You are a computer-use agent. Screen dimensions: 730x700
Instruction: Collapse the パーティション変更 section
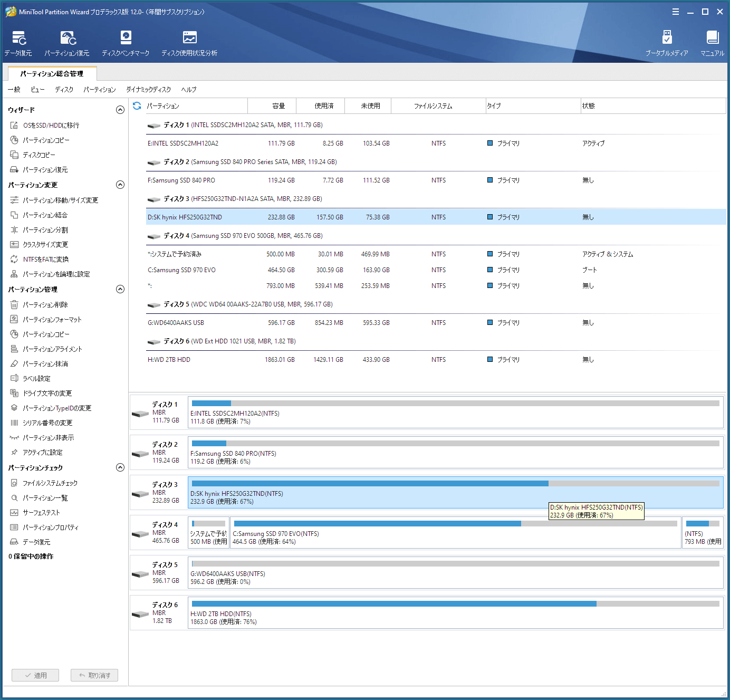(x=120, y=185)
